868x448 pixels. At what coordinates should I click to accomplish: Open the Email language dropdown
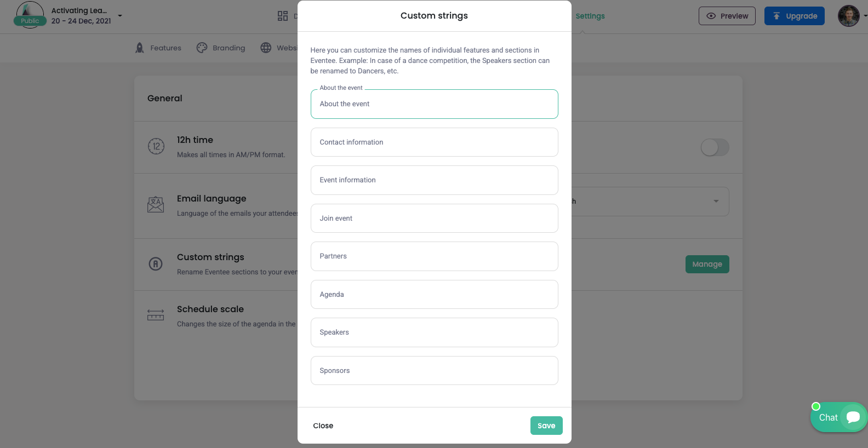click(x=650, y=202)
